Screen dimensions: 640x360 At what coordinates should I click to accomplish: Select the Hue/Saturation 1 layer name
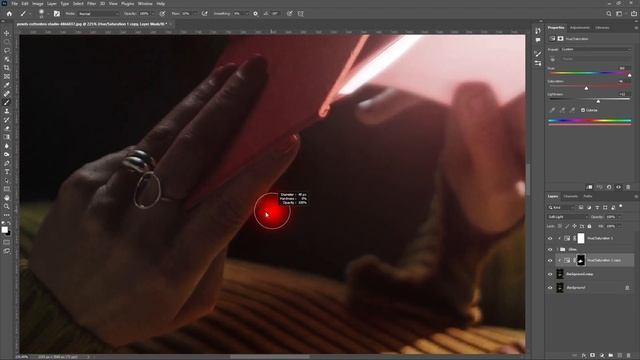pyautogui.click(x=600, y=238)
